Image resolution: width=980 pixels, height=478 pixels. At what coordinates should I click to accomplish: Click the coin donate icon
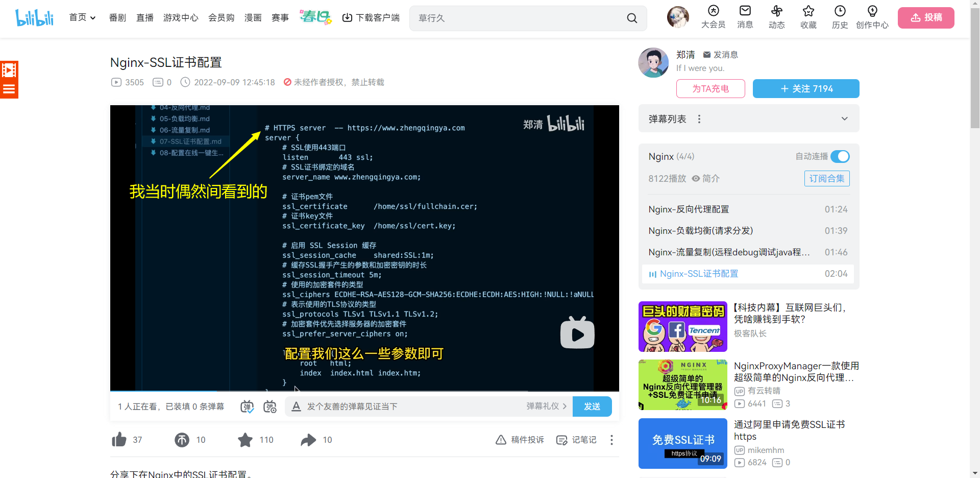click(182, 440)
